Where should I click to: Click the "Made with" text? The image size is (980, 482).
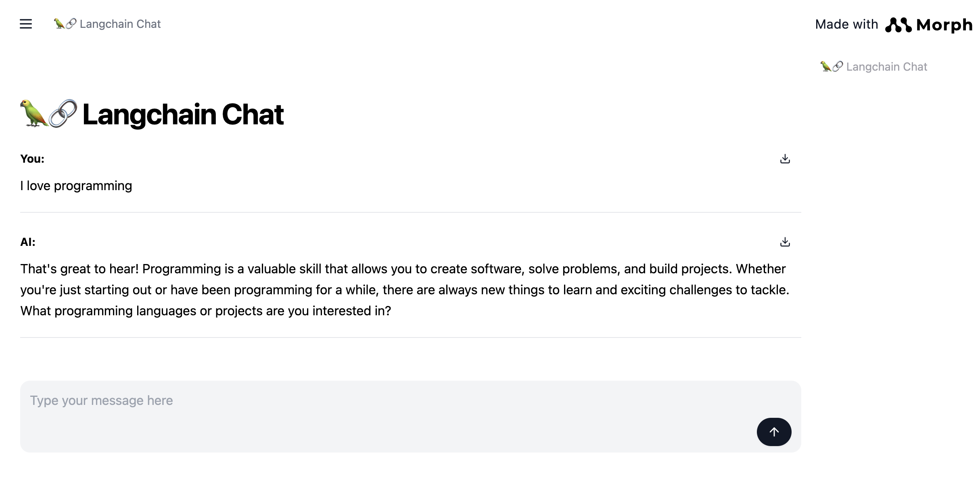[x=846, y=25]
